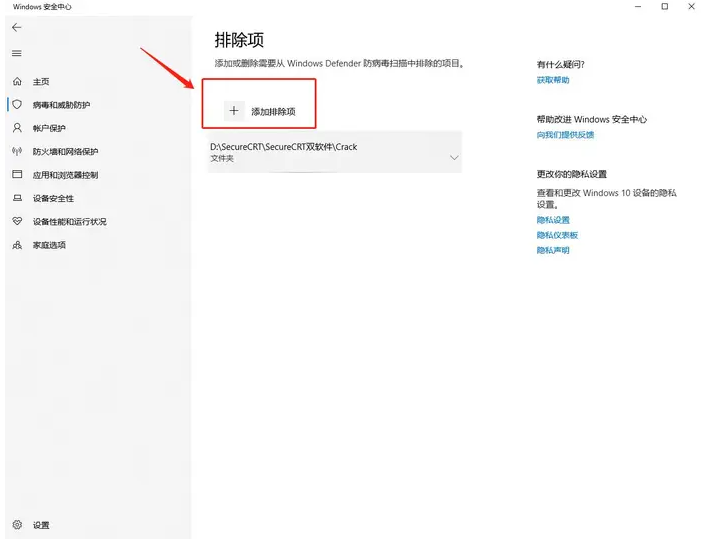Click the heart icon for device health
Screen dimensions: 701x539
(17, 221)
